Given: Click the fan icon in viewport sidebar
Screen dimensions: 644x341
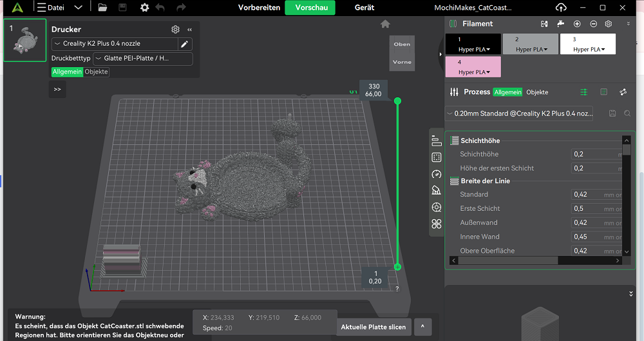Looking at the screenshot, I should pos(437,224).
